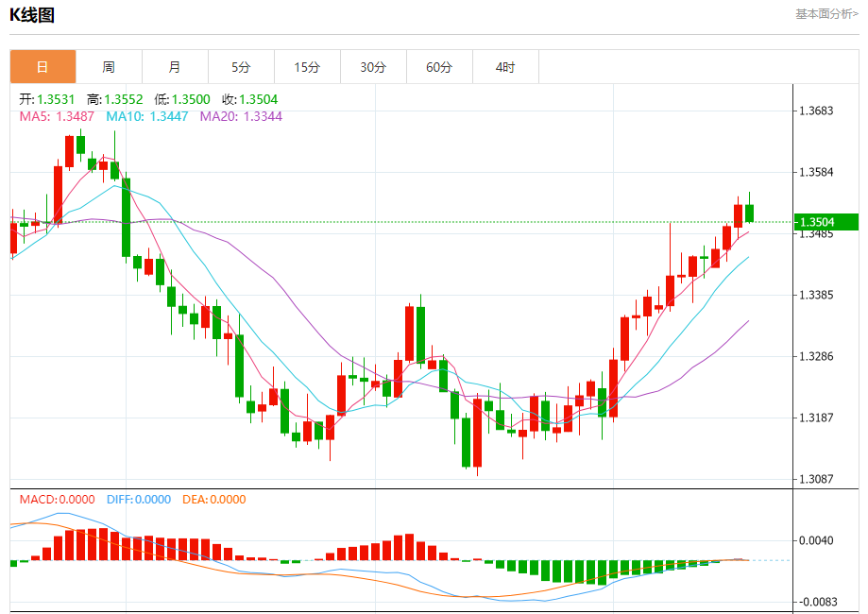Click the 开: 1.3531 open value
The width and height of the screenshot is (868, 614).
pos(47,100)
